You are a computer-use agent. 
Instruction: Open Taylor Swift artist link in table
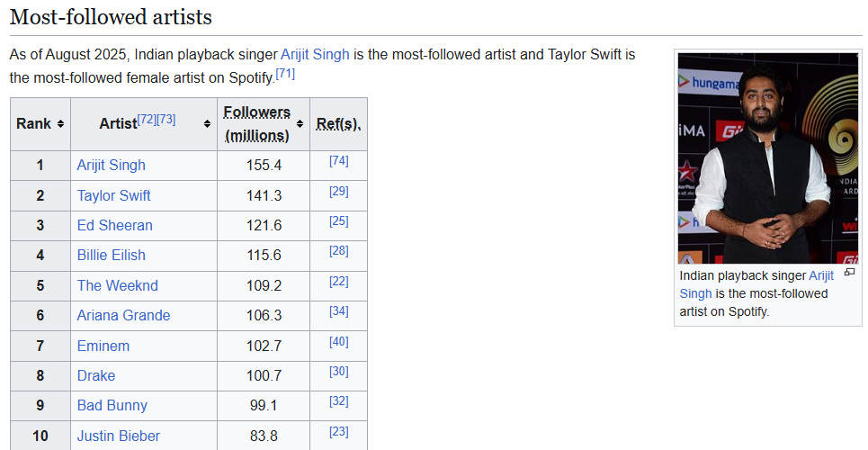[x=113, y=195]
